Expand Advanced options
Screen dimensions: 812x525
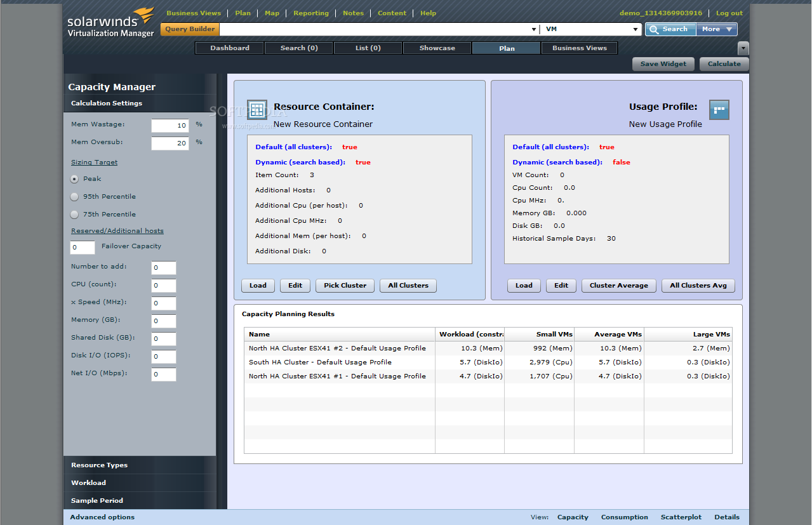pos(102,517)
